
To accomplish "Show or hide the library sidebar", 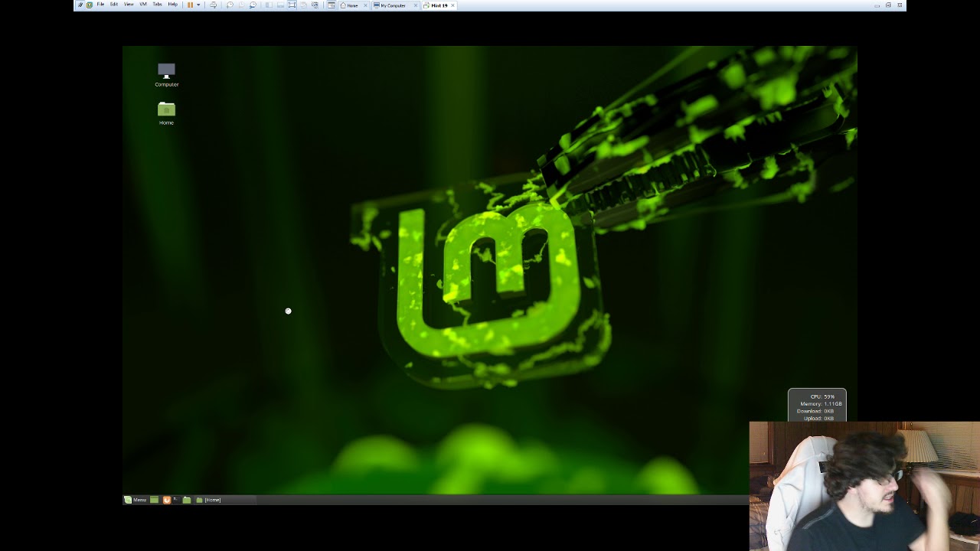I will (x=269, y=5).
